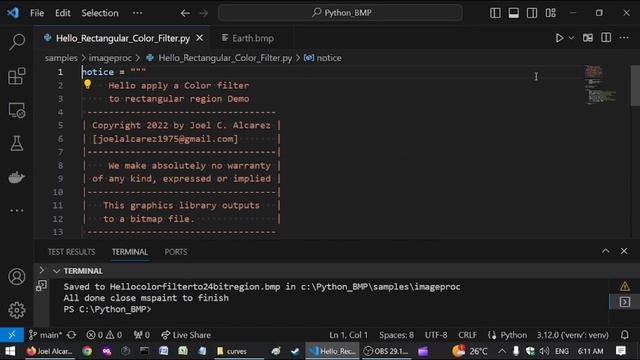This screenshot has width=640, height=360.
Task: Click the notice symbol breadcrumb
Action: pos(329,58)
